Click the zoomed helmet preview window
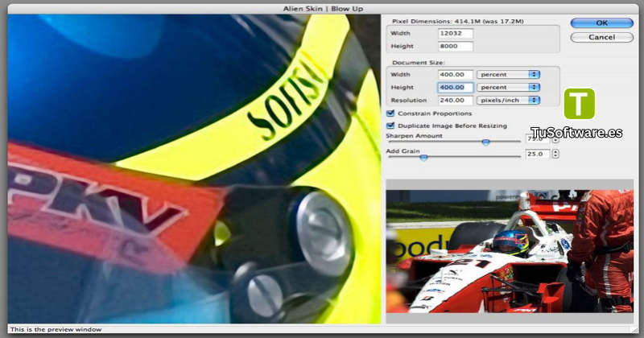The height and width of the screenshot is (338, 644). 194,169
